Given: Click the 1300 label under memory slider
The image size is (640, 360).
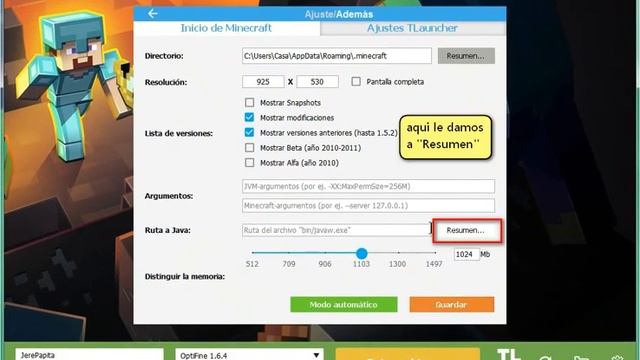Looking at the screenshot, I should pos(397,264).
